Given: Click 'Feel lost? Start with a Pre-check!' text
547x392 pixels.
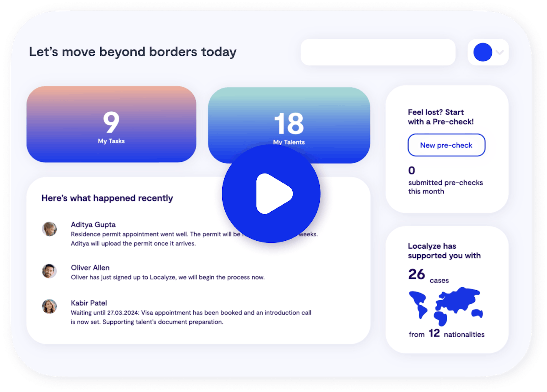Looking at the screenshot, I should pyautogui.click(x=441, y=117).
